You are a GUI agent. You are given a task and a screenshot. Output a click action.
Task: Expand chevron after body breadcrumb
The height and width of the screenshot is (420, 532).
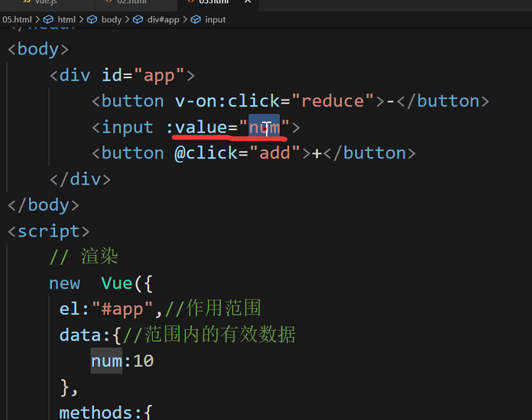point(127,19)
